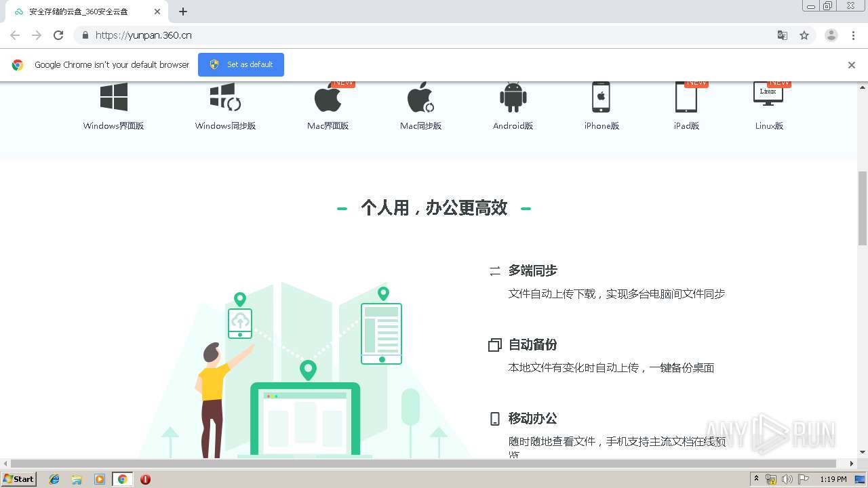Bookmark this page with star
This screenshot has width=868, height=488.
804,35
